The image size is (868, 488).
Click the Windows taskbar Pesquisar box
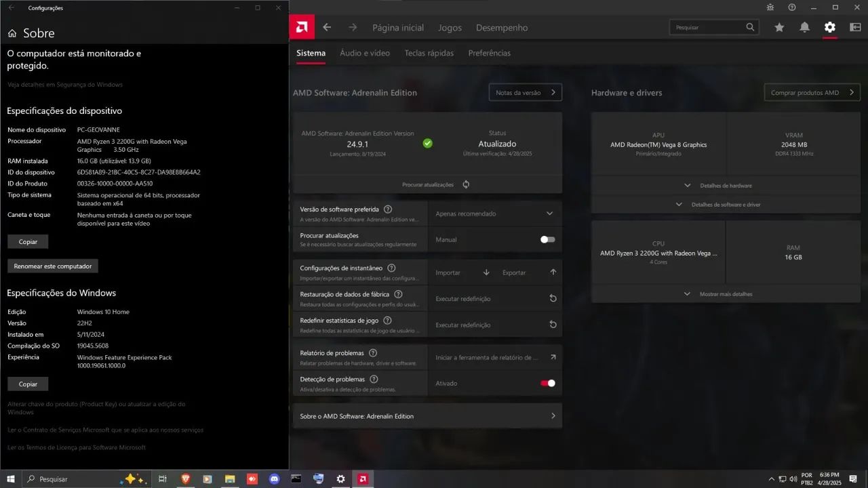pos(87,479)
